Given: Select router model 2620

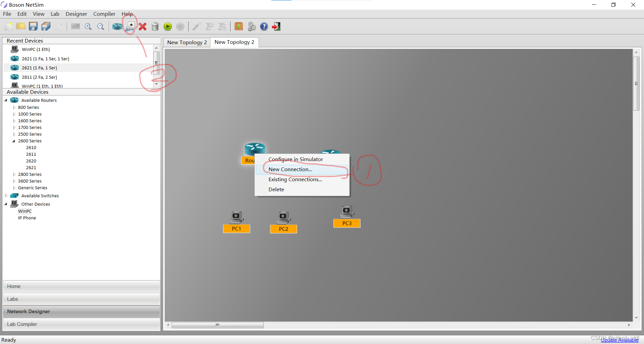Looking at the screenshot, I should [31, 161].
